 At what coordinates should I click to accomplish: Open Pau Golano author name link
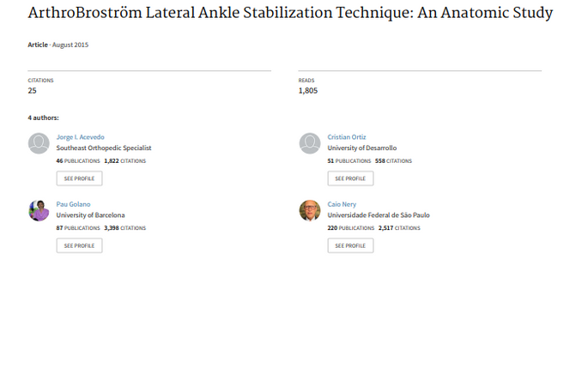[x=73, y=204]
